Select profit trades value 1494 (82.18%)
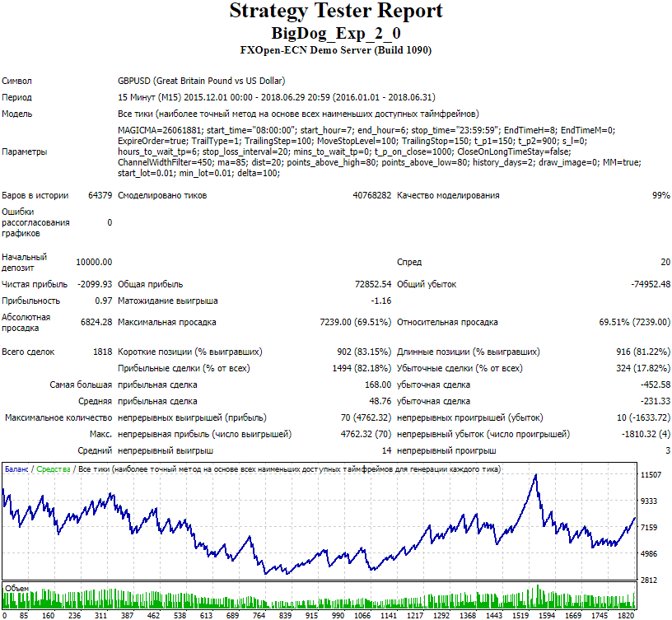Screen dimensions: 672x620 click(362, 368)
